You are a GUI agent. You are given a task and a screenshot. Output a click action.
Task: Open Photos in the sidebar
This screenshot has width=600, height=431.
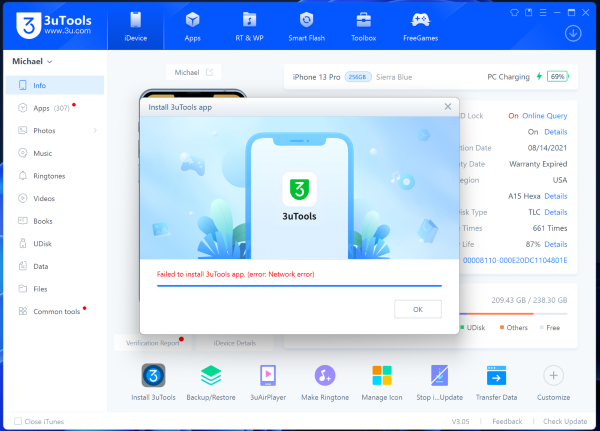[55, 131]
